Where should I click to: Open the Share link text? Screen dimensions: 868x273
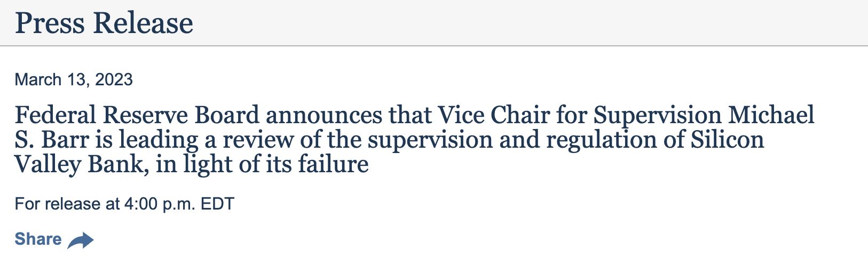[x=38, y=239]
